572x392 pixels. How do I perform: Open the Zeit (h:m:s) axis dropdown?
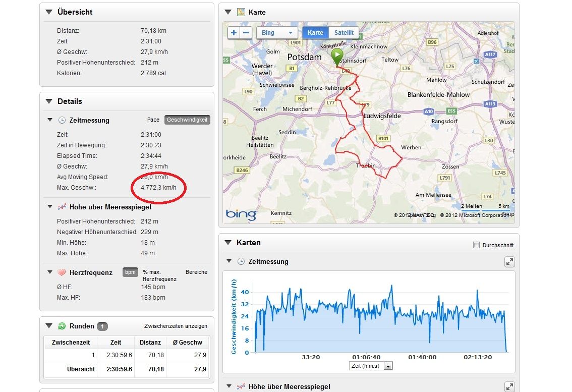(371, 366)
